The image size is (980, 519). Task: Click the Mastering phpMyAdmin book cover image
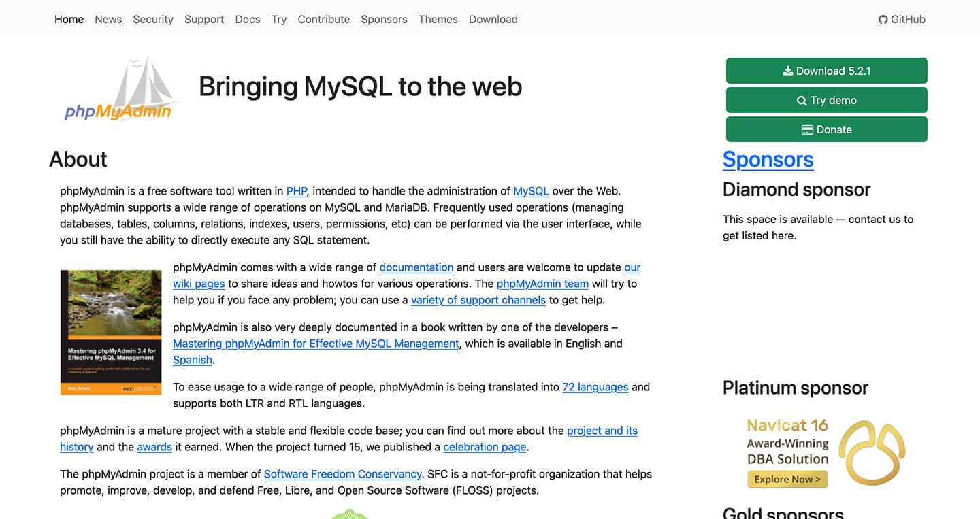(111, 333)
